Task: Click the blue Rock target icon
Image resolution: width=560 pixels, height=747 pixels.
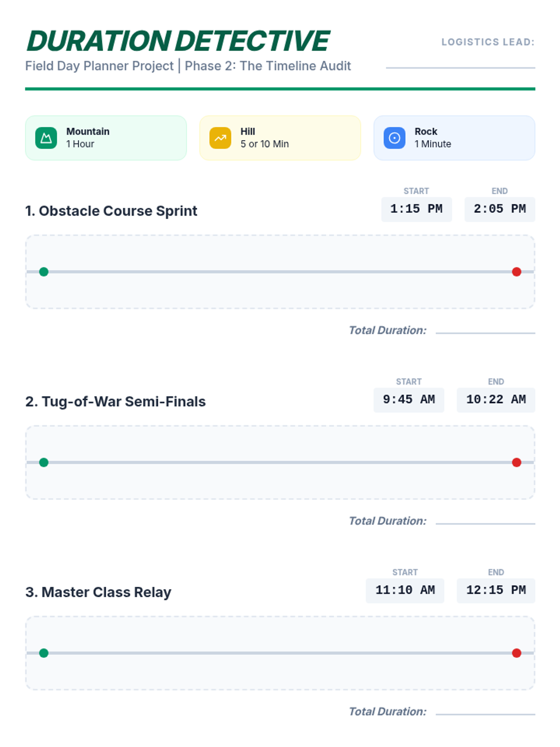Action: 394,138
